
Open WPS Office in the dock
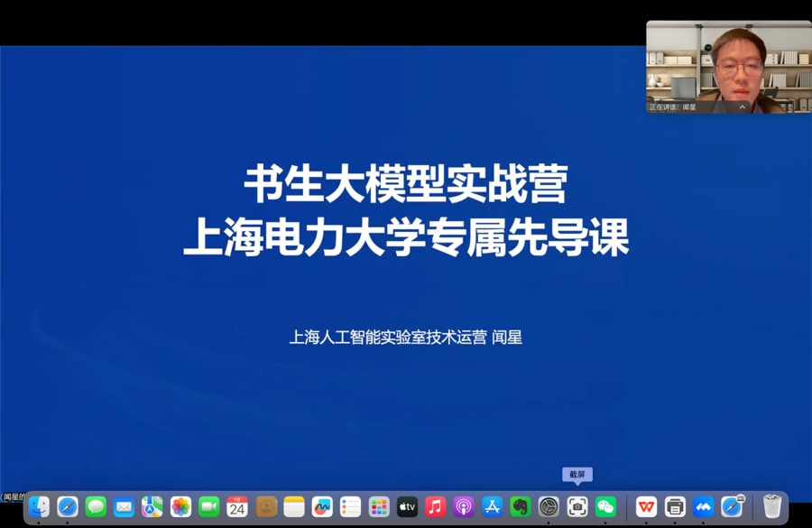point(646,507)
